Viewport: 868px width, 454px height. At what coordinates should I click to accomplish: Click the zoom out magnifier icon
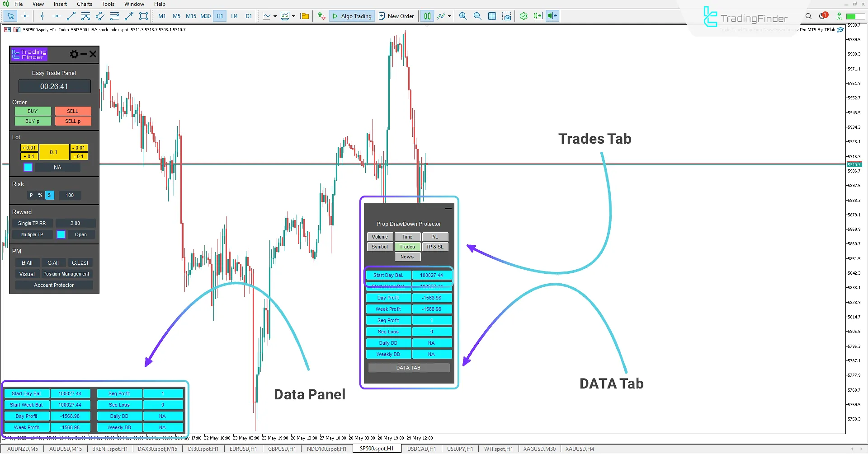pyautogui.click(x=477, y=16)
